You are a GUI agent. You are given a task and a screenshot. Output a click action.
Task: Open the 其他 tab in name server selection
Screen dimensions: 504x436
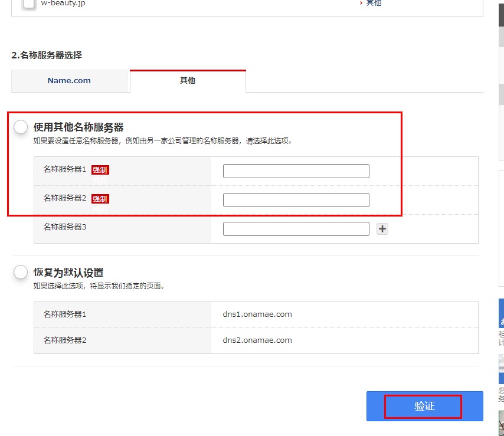[x=188, y=81]
